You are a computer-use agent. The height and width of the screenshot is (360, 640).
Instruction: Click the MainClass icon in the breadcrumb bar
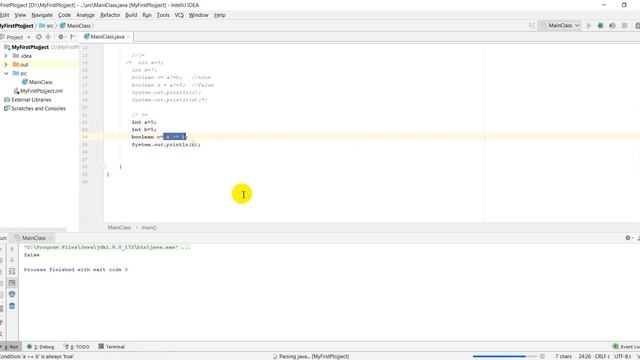tap(62, 26)
